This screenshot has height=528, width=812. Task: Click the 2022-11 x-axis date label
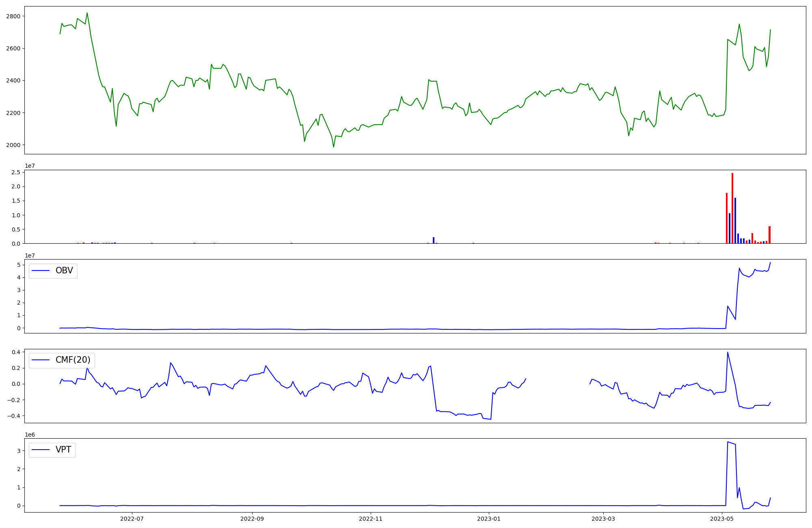pyautogui.click(x=371, y=519)
